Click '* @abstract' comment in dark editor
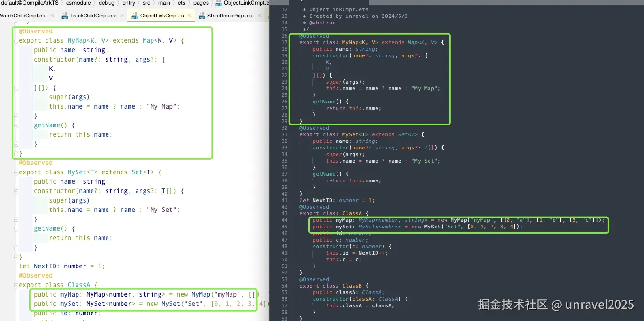 coord(321,23)
